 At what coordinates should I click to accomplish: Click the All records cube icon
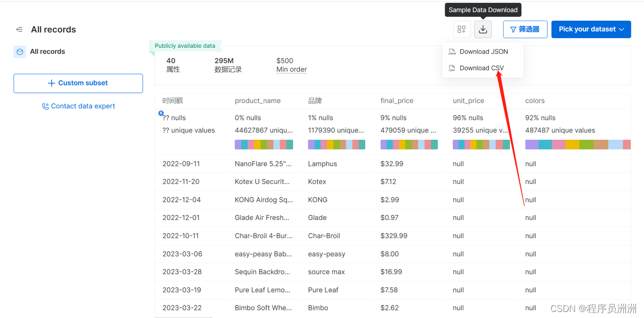[20, 52]
